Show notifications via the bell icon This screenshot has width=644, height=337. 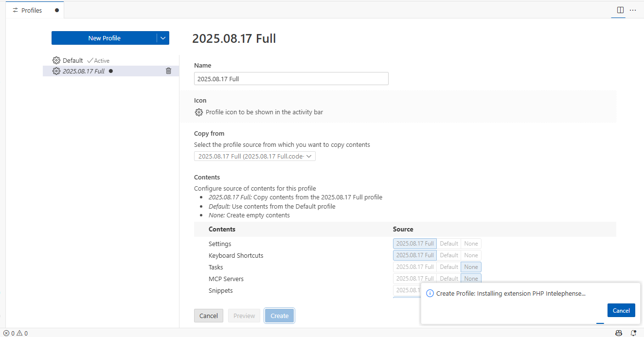[633, 333]
